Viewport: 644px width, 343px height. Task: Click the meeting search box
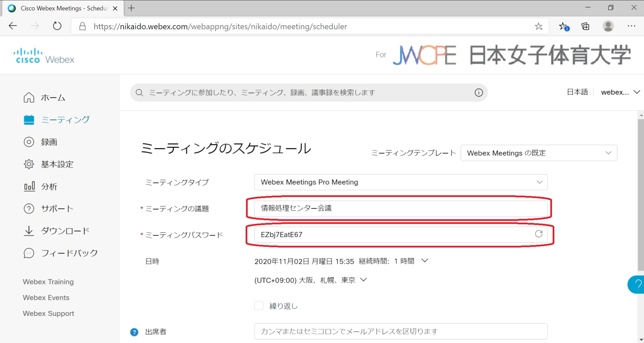tap(309, 93)
